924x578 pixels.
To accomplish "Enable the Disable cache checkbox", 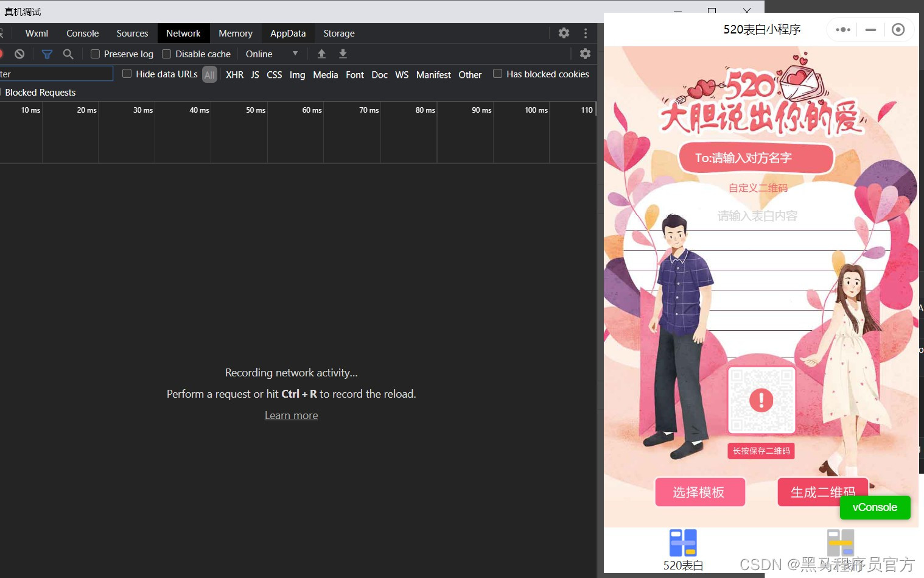I will 166,54.
